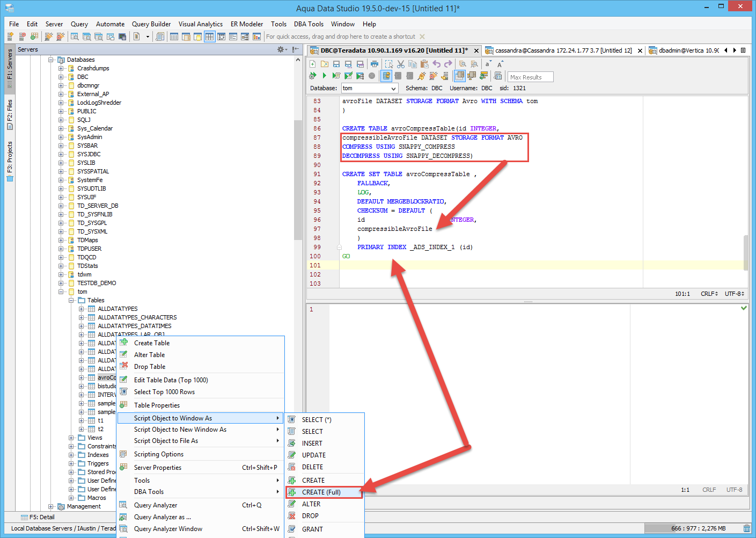Open Query Analyzer from the main toolbar icon

click(x=75, y=37)
